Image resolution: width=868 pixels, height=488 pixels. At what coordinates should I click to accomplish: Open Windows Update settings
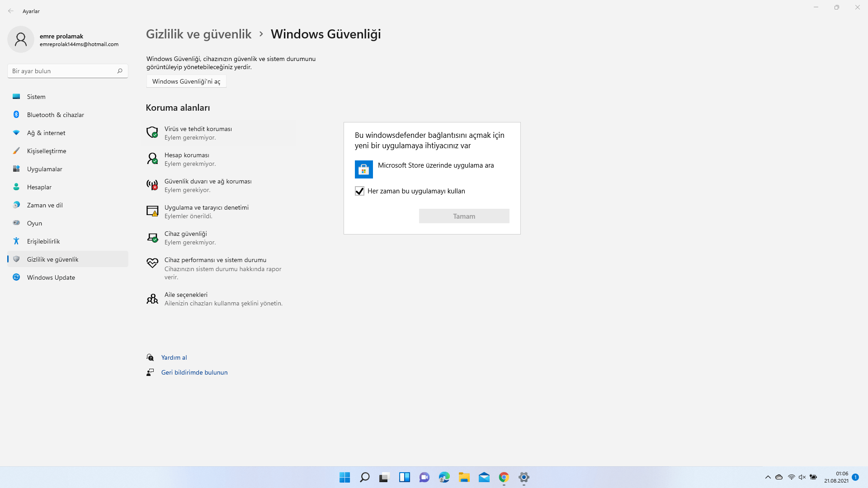[68, 277]
